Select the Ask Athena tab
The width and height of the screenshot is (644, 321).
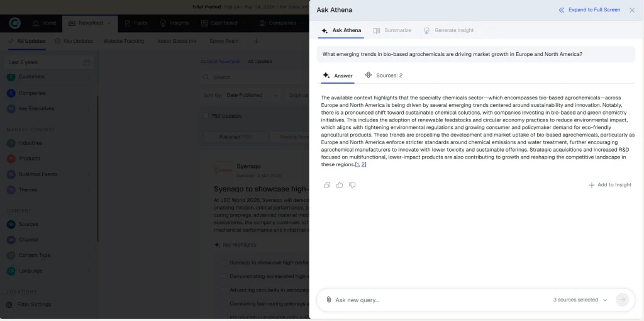pos(341,30)
